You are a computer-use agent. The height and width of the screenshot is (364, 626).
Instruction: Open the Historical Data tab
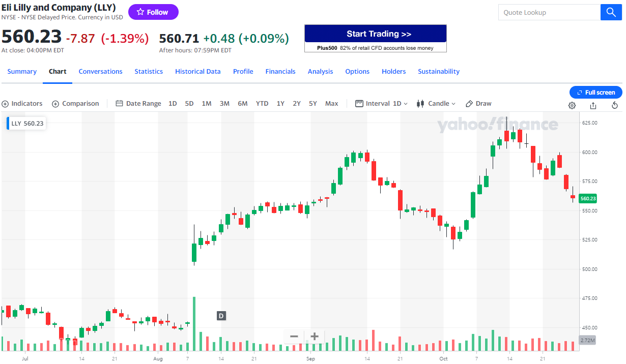pyautogui.click(x=198, y=72)
